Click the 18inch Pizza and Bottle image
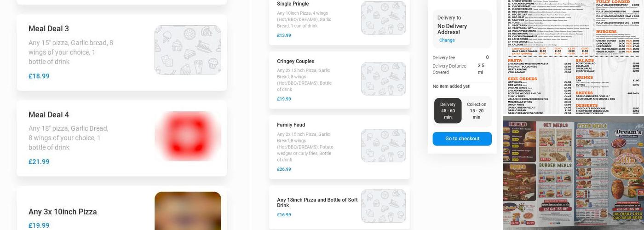Viewport: 644px width, 230px height. (x=383, y=206)
